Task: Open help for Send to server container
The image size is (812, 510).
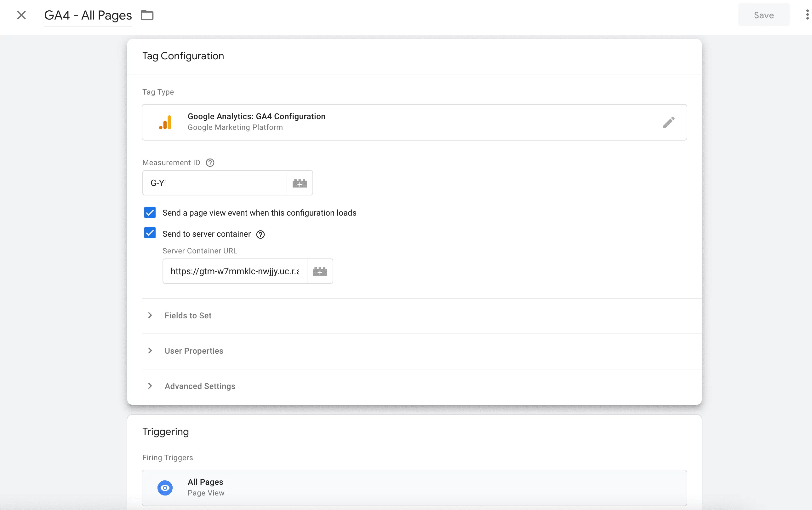Action: (x=260, y=235)
